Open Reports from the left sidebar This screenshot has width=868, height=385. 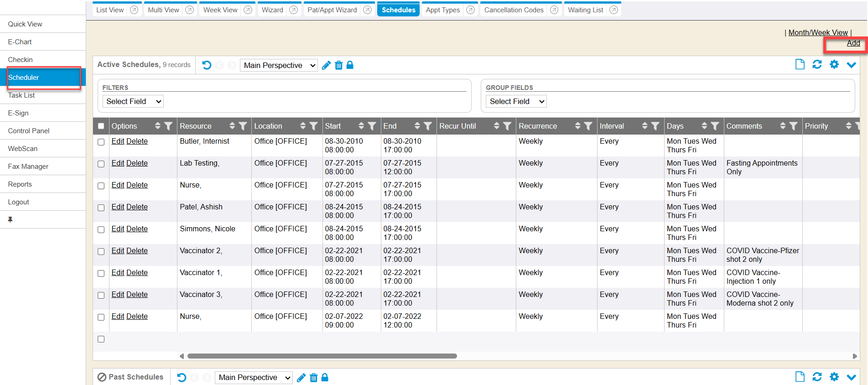[x=20, y=184]
